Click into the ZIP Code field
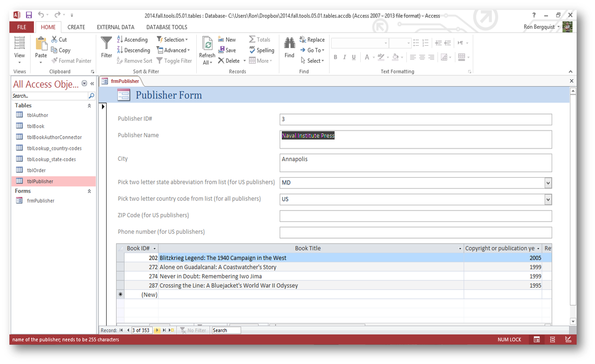The image size is (595, 364). tap(415, 216)
